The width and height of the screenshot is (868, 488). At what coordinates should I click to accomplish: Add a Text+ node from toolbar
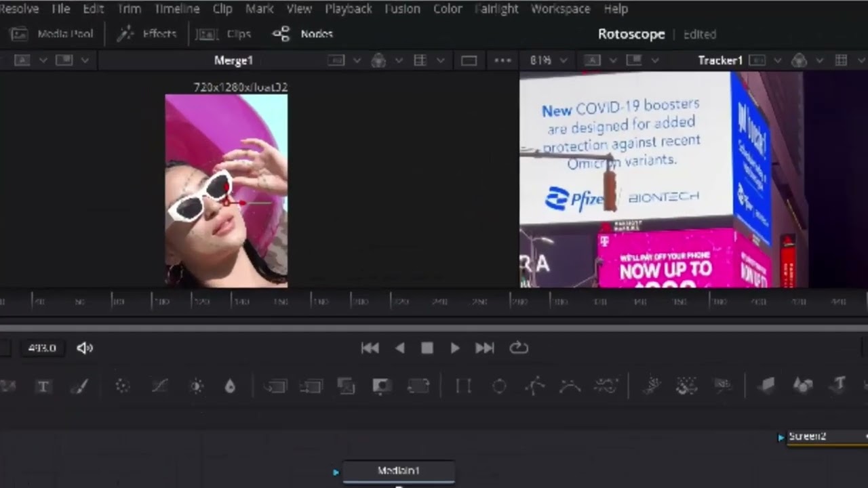[x=43, y=386]
